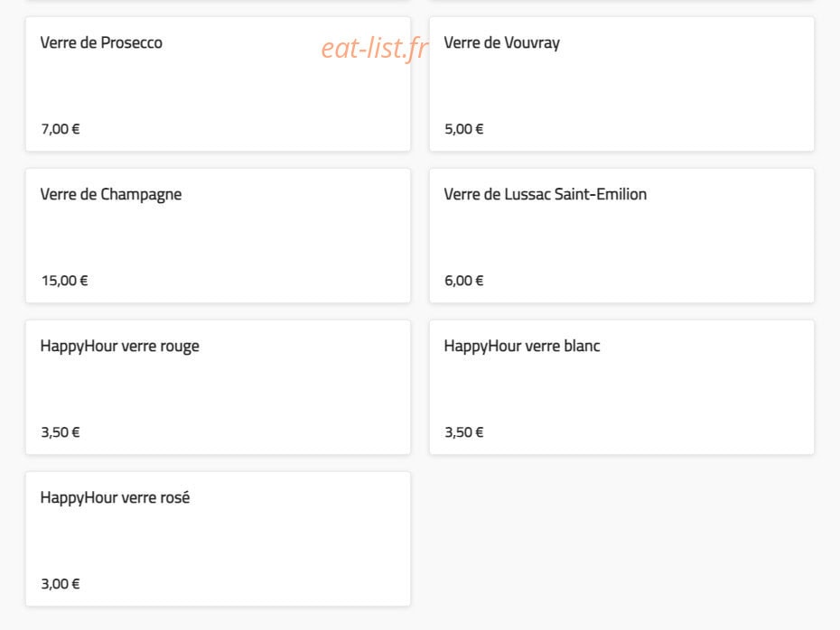Viewport: 840px width, 630px height.
Task: Click the Verre de Vouvray title text
Action: coord(502,42)
